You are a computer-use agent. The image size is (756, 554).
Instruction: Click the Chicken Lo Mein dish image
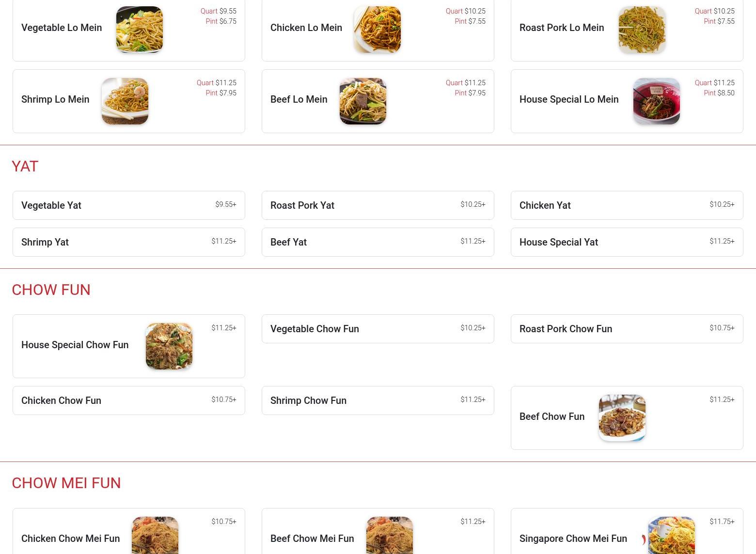click(x=378, y=30)
